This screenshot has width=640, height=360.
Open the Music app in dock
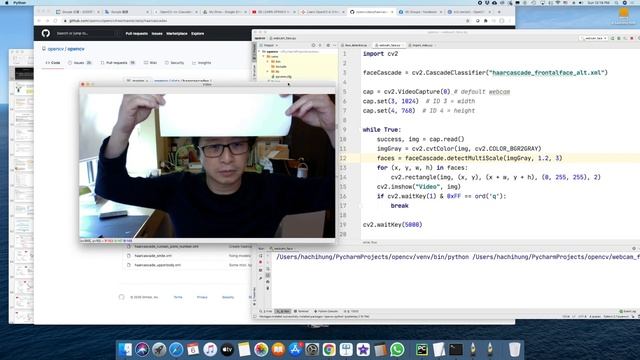(x=210, y=349)
